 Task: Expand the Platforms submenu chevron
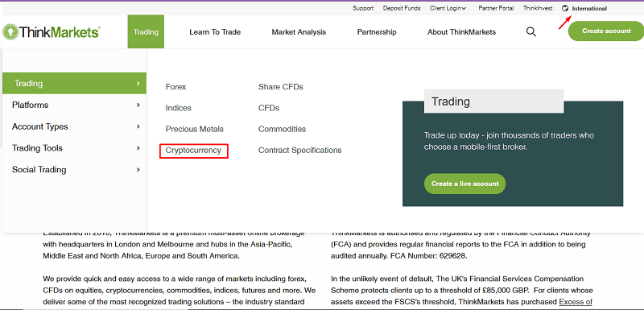(138, 105)
